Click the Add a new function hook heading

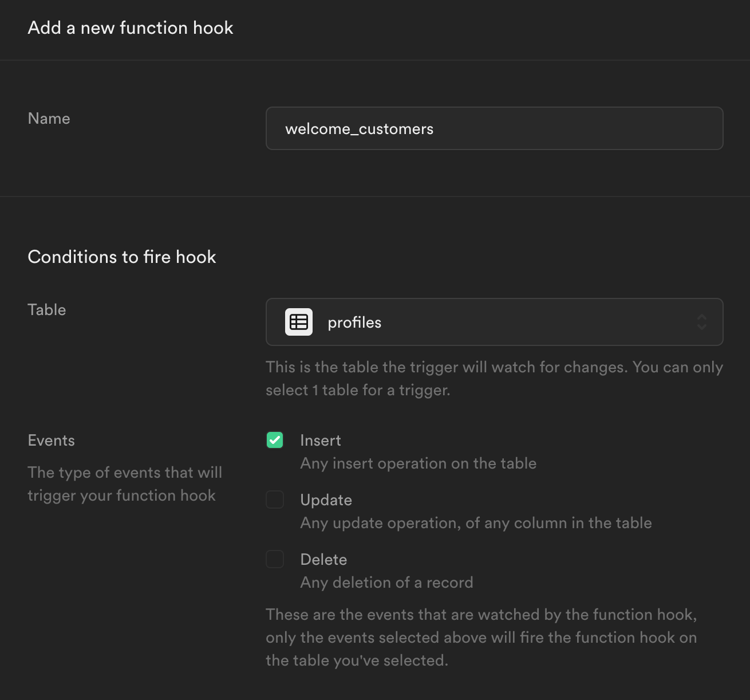pos(130,27)
